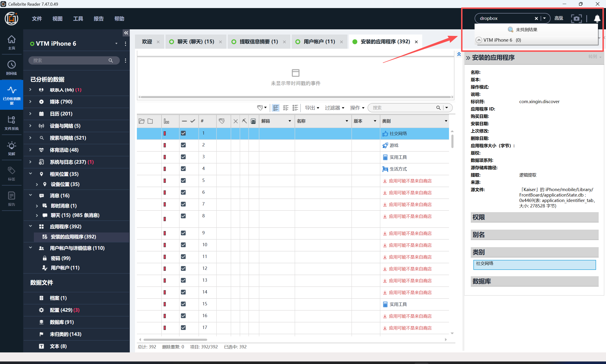Open the File System sidebar icon
This screenshot has width=606, height=364.
(11, 122)
